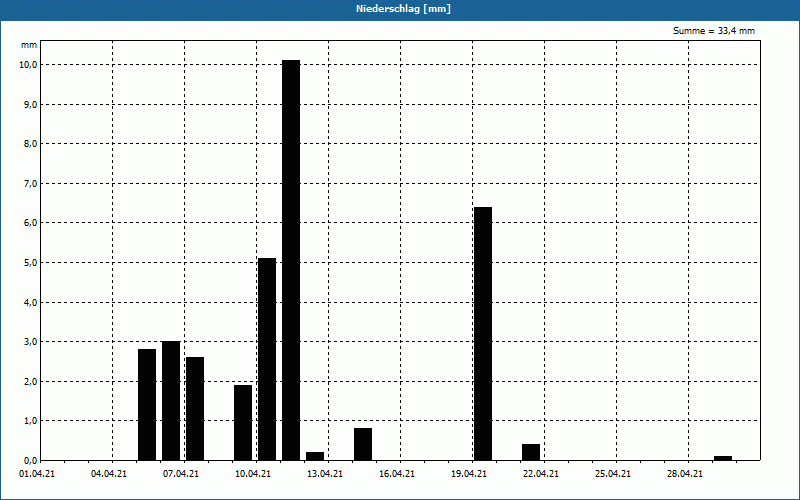This screenshot has height=500, width=800.
Task: Click the 10.04.21 date label
Action: click(x=253, y=474)
